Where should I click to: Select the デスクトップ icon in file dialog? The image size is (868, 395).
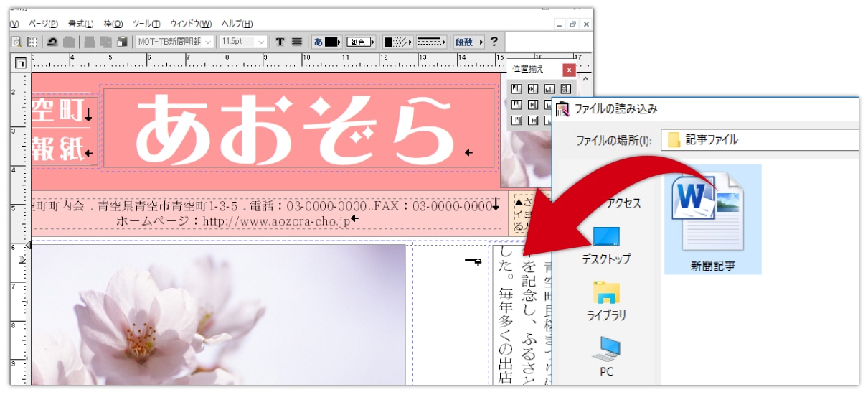[606, 246]
